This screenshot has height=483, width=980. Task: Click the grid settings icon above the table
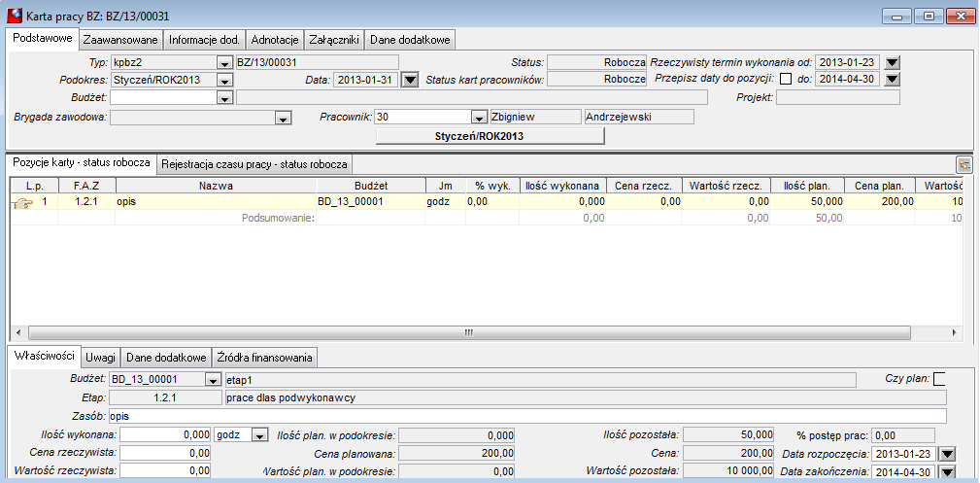[x=964, y=164]
